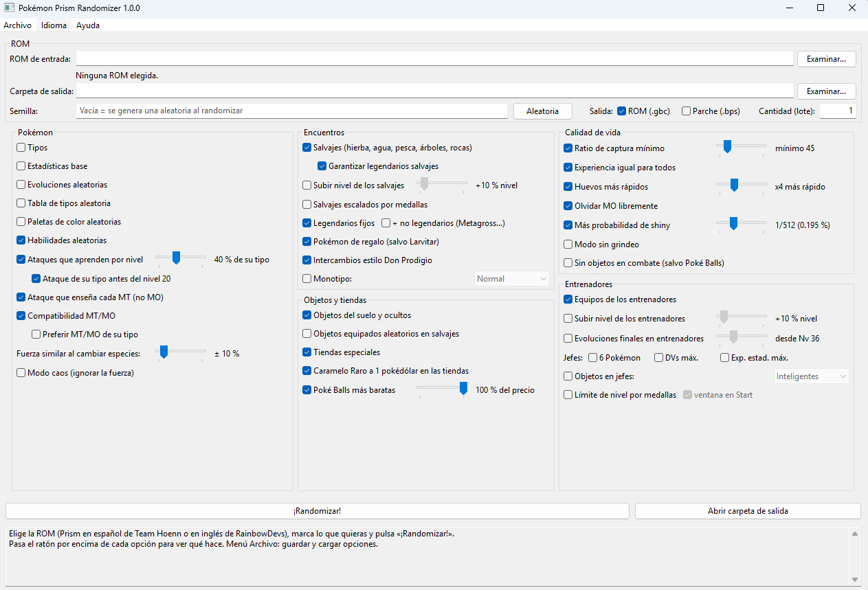Toggle Equipos de los entrenadores
Screen dimensions: 868x590
568,299
